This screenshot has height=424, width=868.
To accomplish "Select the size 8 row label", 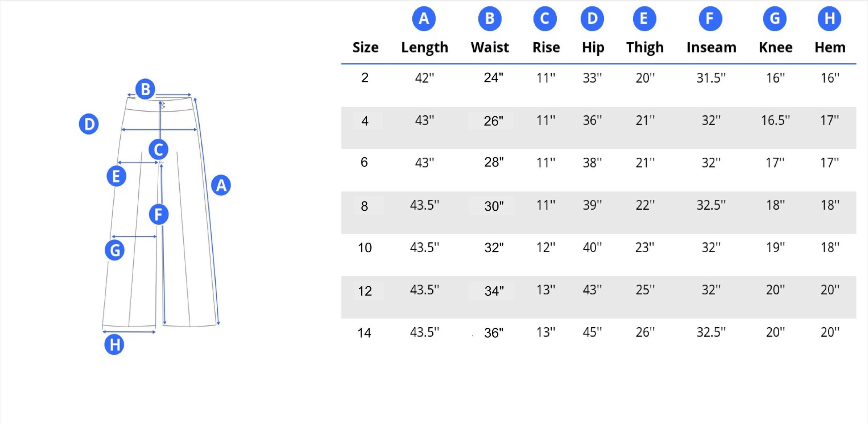I will (x=364, y=206).
